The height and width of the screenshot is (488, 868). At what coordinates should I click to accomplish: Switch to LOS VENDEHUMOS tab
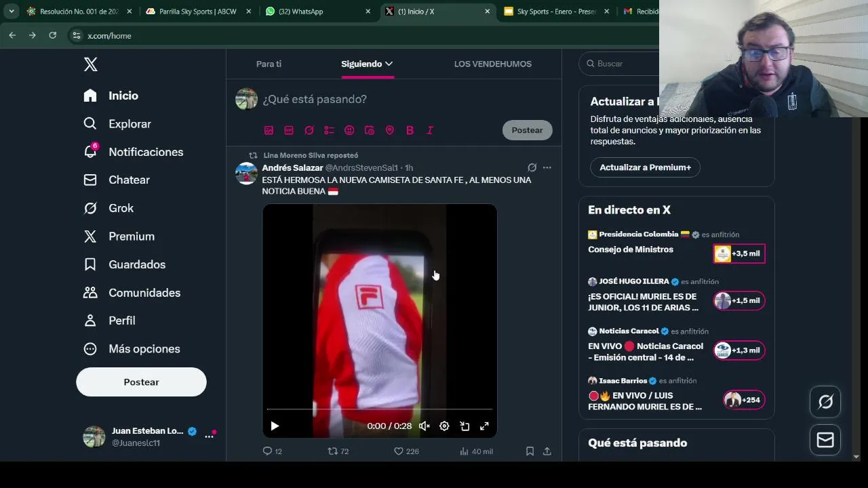[x=493, y=64]
